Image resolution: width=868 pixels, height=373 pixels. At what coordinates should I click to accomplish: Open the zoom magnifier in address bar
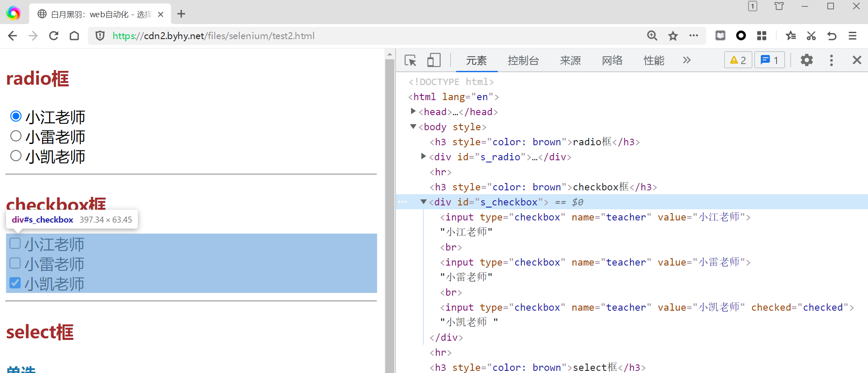coord(652,36)
